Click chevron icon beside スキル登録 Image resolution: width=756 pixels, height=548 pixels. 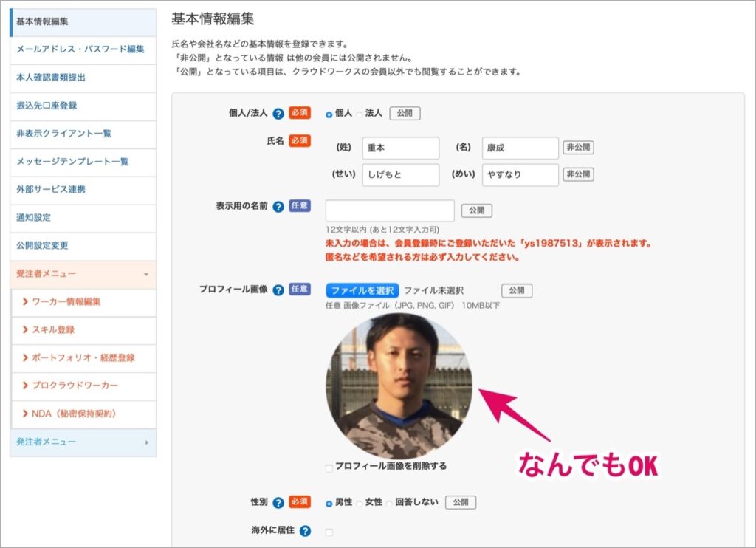pos(25,329)
